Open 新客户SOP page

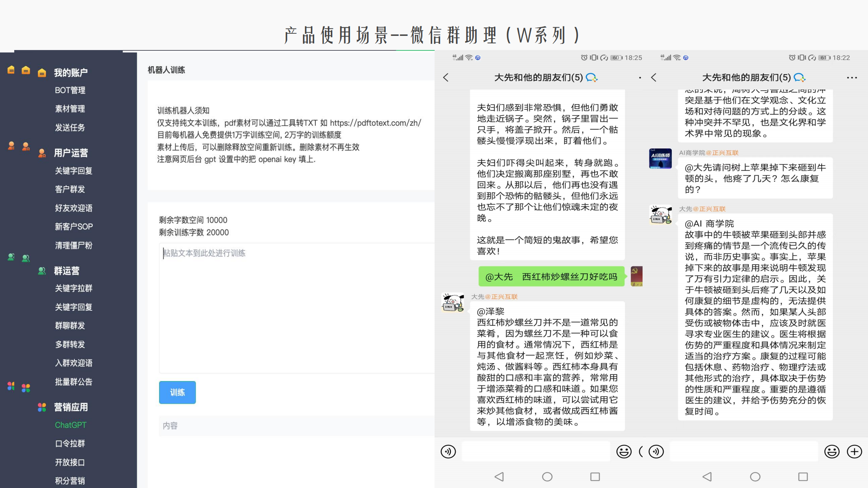click(74, 227)
